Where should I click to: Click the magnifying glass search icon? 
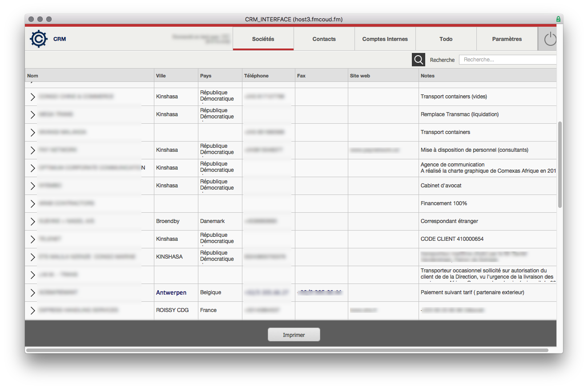(x=419, y=60)
